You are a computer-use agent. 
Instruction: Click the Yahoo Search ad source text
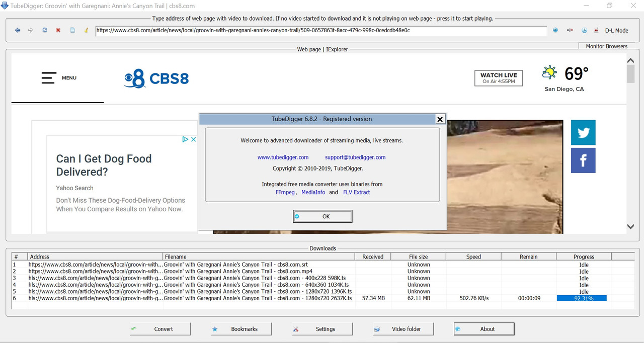(x=74, y=188)
